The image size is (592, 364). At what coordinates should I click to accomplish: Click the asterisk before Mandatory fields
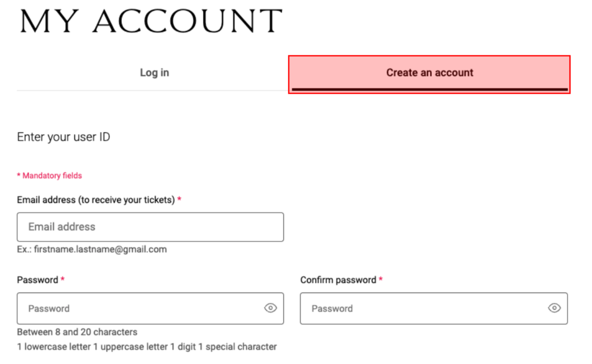point(19,176)
